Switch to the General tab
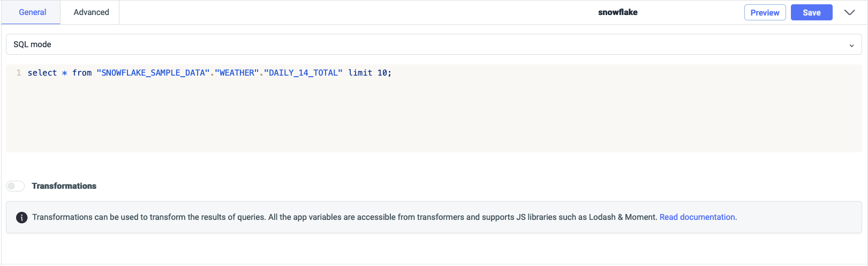Viewport: 868px width, 266px height. [x=32, y=12]
